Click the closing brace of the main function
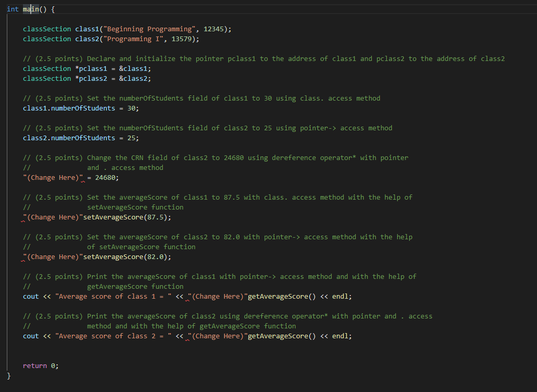The width and height of the screenshot is (537, 392). pyautogui.click(x=8, y=375)
